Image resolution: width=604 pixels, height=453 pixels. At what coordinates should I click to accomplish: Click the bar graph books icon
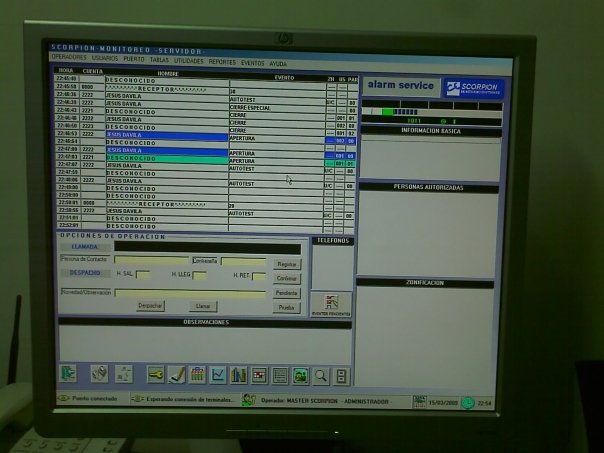pyautogui.click(x=238, y=374)
